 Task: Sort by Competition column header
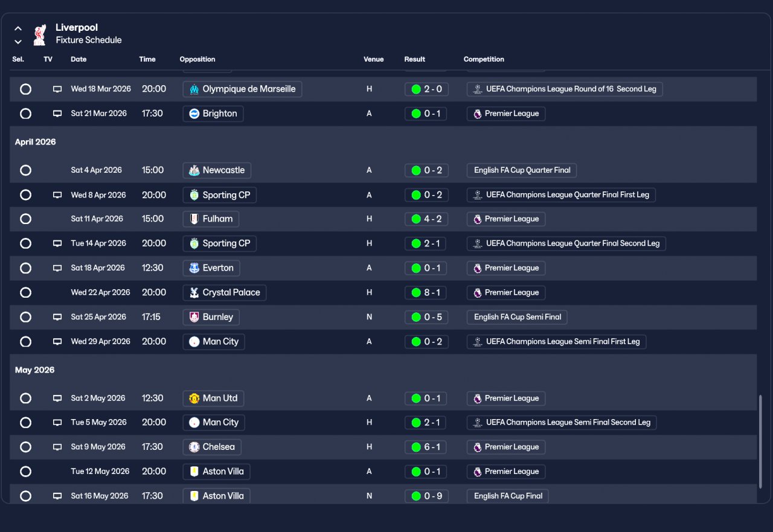point(484,59)
